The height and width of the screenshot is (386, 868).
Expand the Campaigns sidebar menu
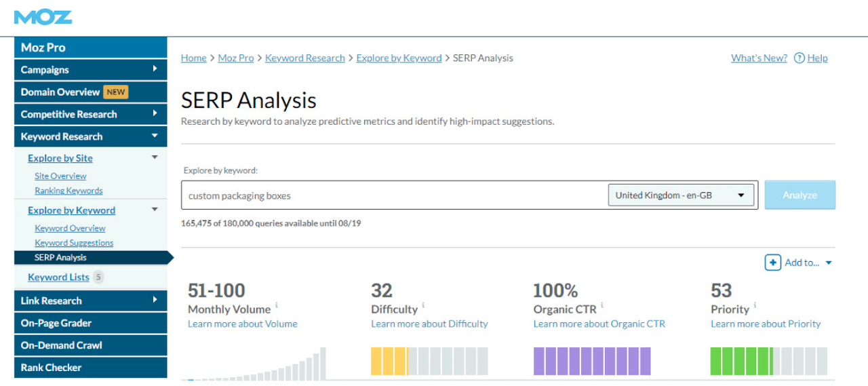pyautogui.click(x=155, y=69)
